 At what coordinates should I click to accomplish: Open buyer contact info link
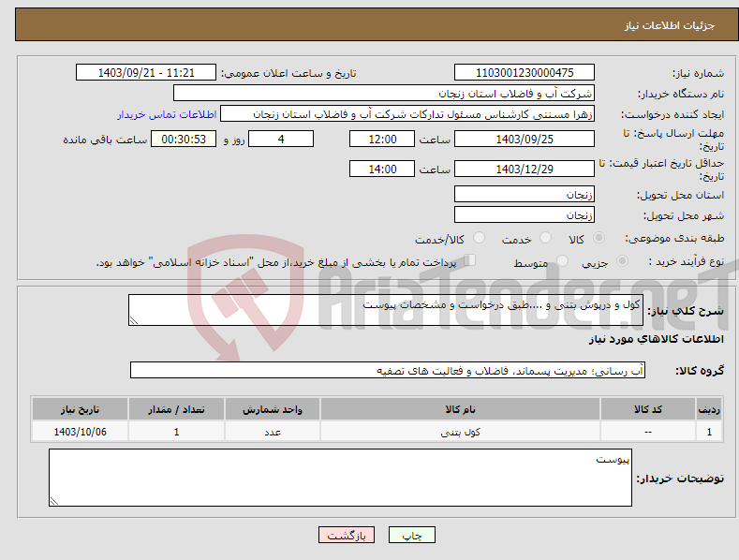point(167,114)
